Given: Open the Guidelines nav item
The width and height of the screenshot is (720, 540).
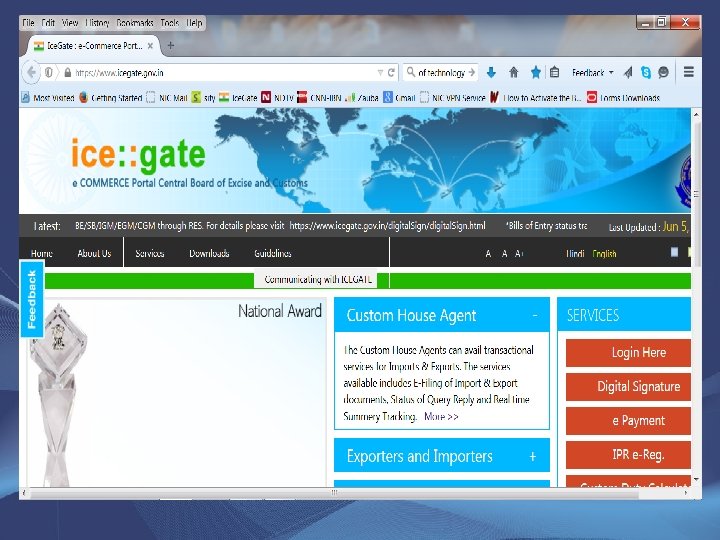Looking at the screenshot, I should click(x=273, y=253).
